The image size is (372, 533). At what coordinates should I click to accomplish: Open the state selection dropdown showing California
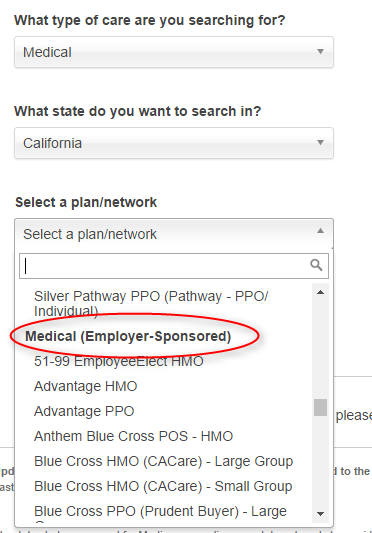click(174, 143)
